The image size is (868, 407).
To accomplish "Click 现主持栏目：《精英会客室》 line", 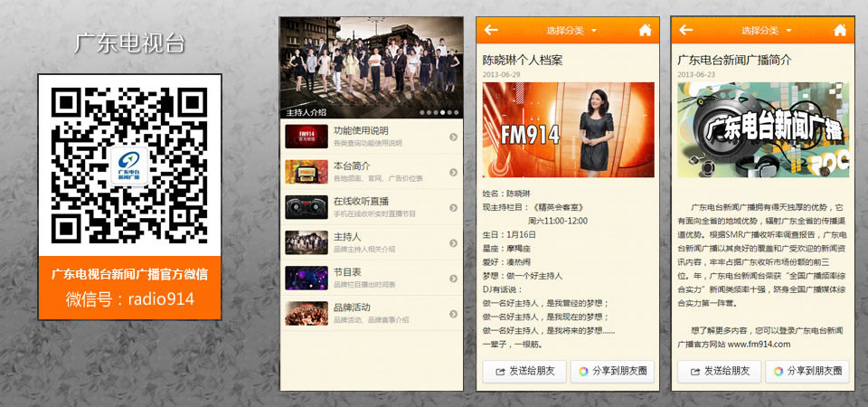I will coord(533,207).
